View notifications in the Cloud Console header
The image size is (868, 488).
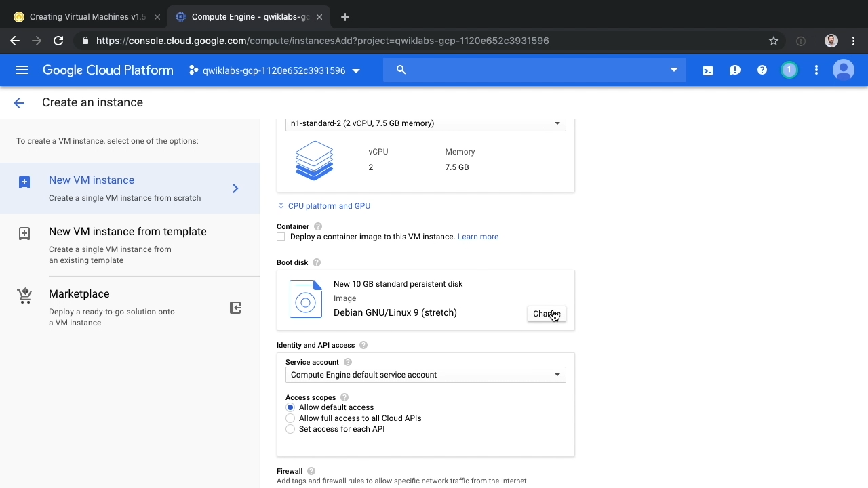(x=789, y=70)
